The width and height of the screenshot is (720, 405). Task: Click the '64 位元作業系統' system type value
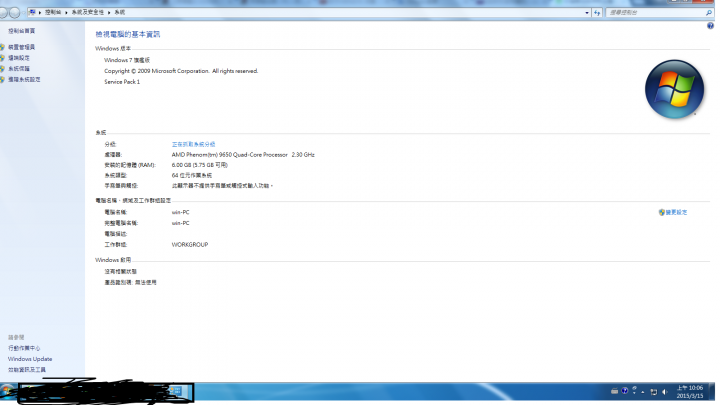pyautogui.click(x=192, y=175)
